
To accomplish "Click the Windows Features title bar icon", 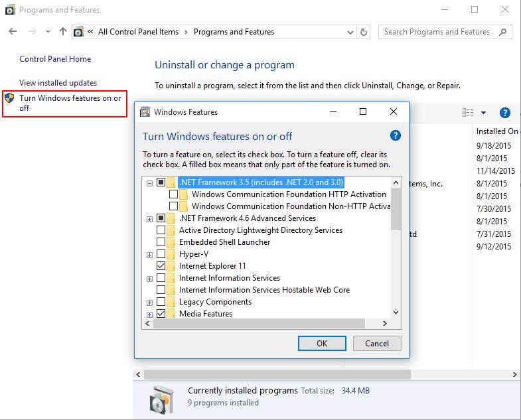I will [145, 112].
